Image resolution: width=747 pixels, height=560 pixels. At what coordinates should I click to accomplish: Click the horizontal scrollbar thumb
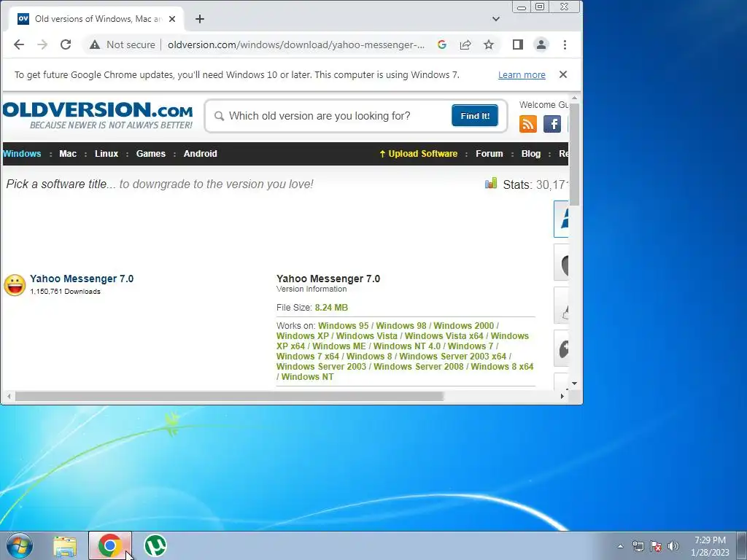coord(229,396)
